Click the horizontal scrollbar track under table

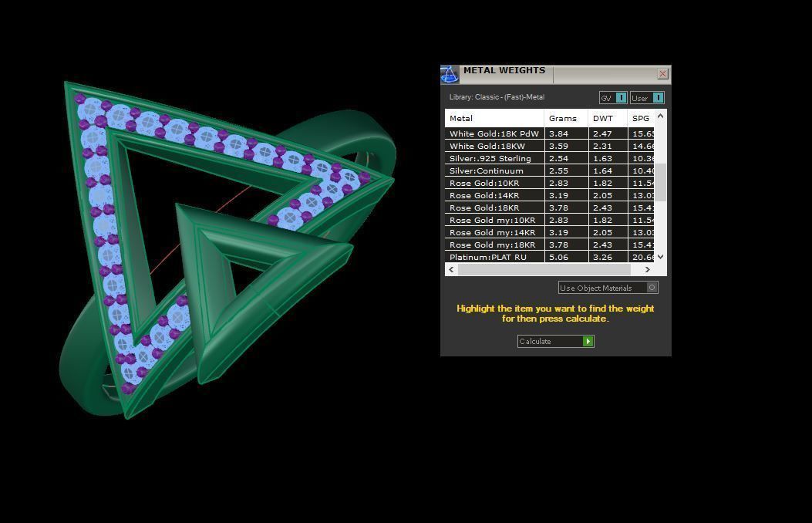pyautogui.click(x=549, y=270)
